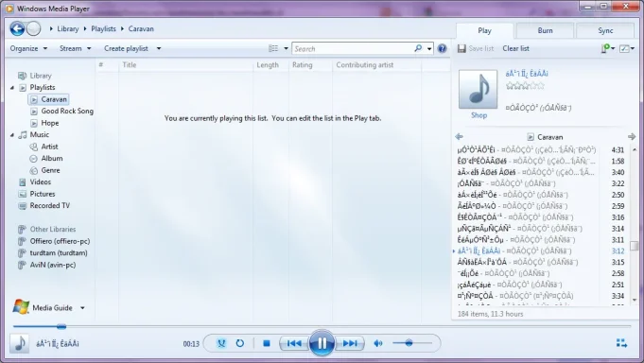Sort by the Title column header

(129, 65)
